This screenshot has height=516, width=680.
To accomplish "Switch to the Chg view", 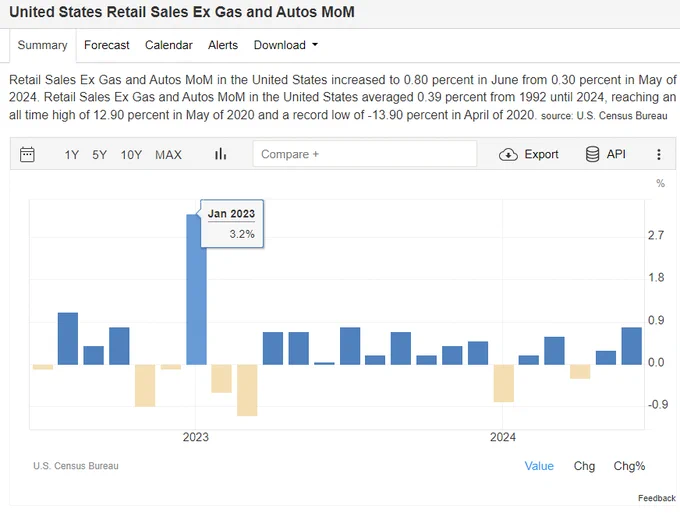I will click(x=584, y=466).
